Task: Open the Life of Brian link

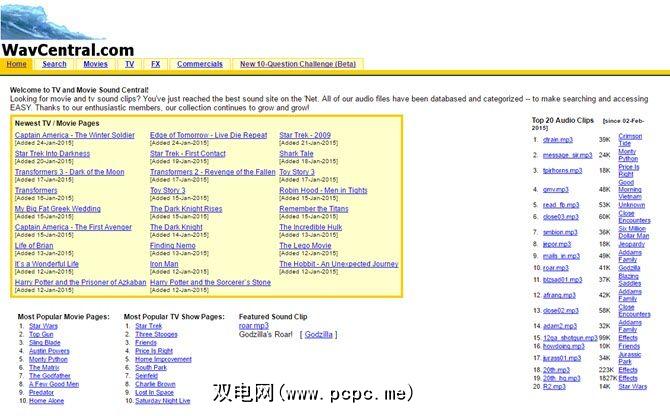Action: point(34,245)
